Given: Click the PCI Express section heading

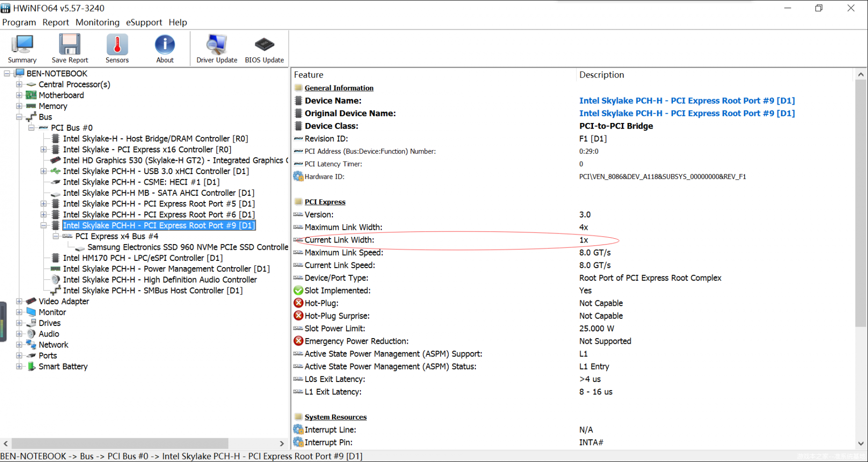Looking at the screenshot, I should point(325,202).
